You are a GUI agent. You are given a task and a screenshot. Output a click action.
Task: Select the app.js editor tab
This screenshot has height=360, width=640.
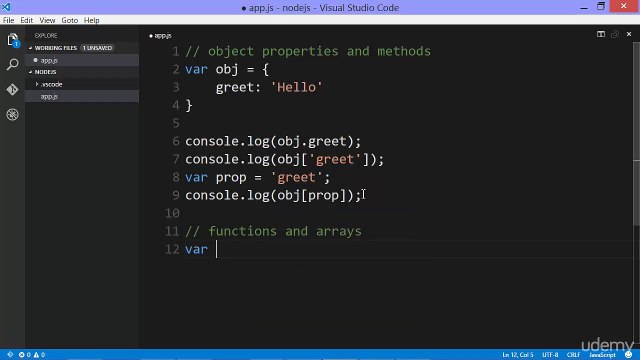(160, 36)
